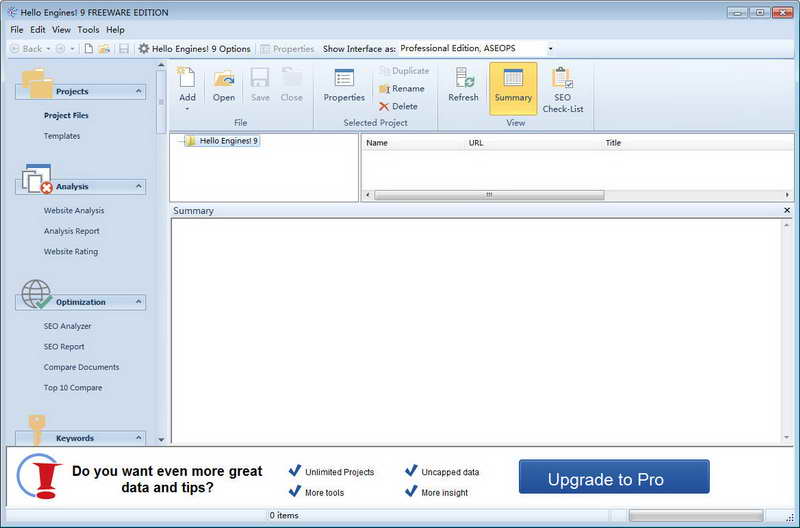The width and height of the screenshot is (800, 528).
Task: Click the Analysis section icon
Action: 37,179
